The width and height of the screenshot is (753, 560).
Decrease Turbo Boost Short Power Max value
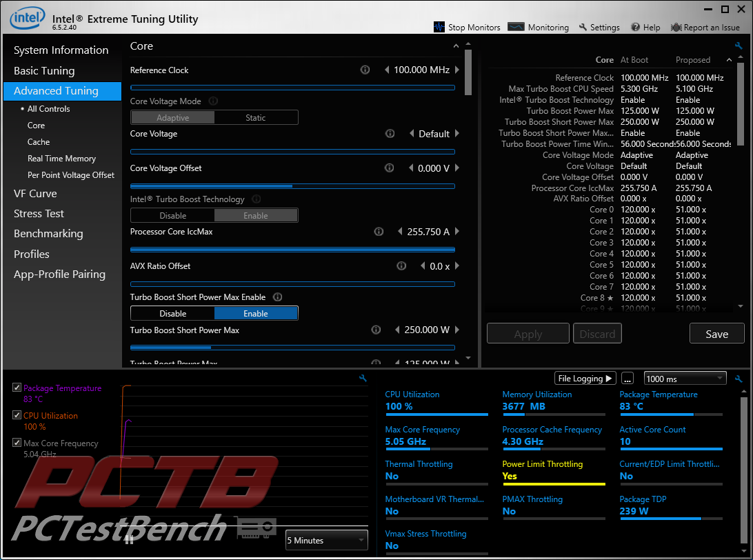[x=397, y=330]
